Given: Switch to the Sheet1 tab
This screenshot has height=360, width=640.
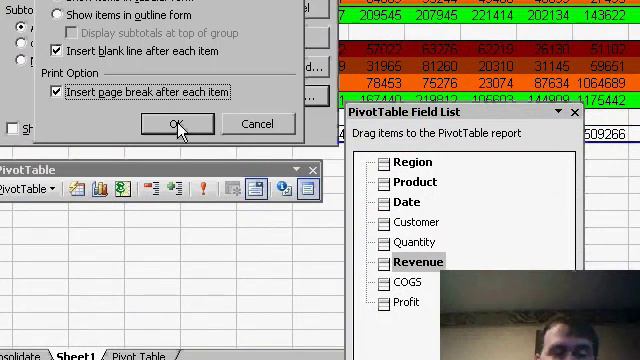Looking at the screenshot, I should tap(76, 356).
